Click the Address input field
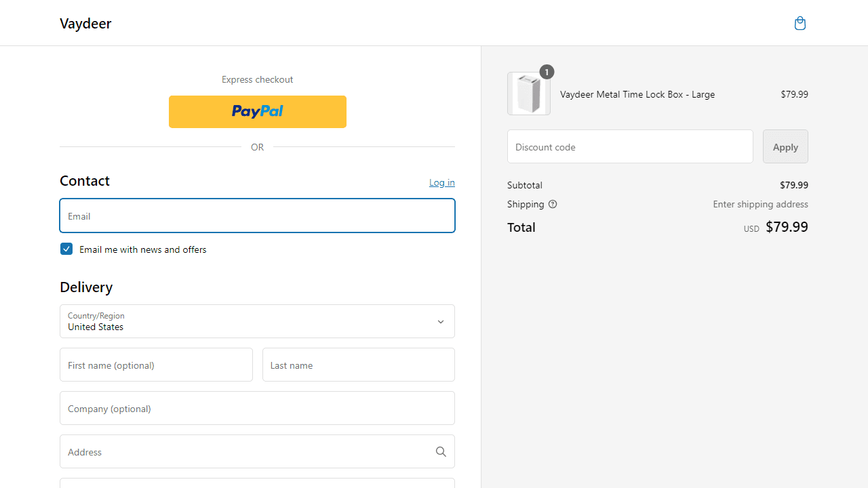868x488 pixels. coord(257,451)
